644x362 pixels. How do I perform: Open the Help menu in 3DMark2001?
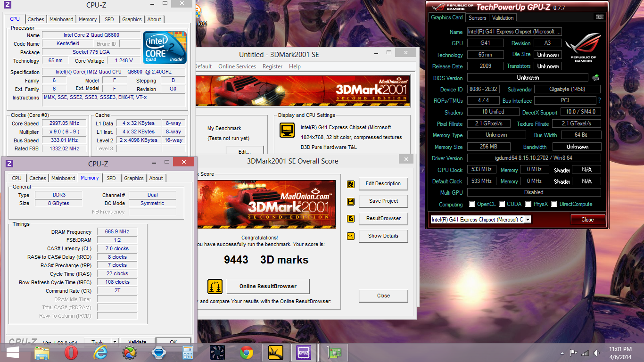[x=295, y=66]
